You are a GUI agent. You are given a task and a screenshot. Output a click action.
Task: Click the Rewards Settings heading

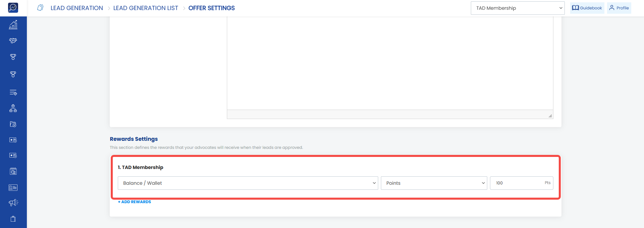[134, 139]
